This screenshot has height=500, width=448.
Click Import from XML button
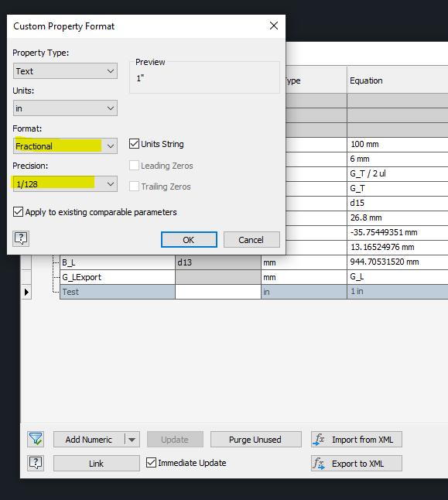357,440
